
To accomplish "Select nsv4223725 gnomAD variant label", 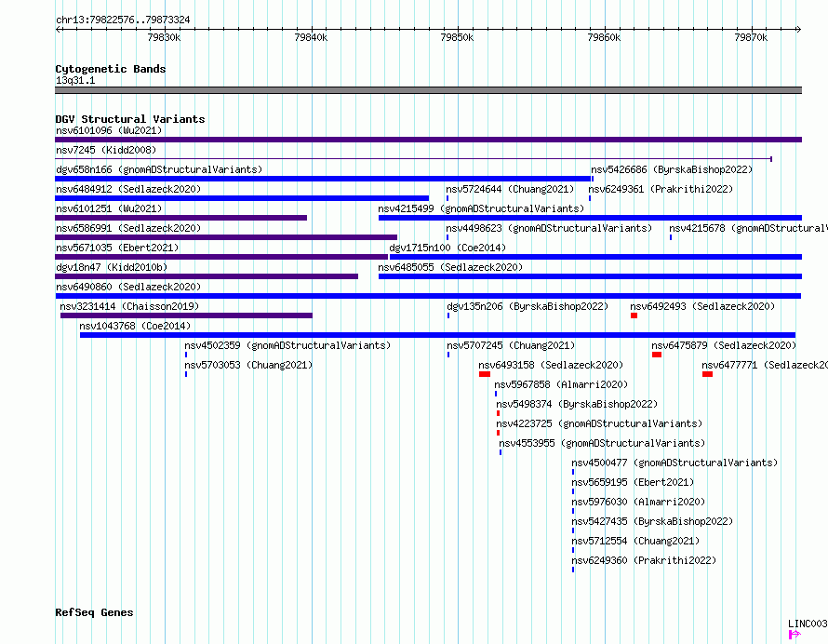I will [x=599, y=423].
